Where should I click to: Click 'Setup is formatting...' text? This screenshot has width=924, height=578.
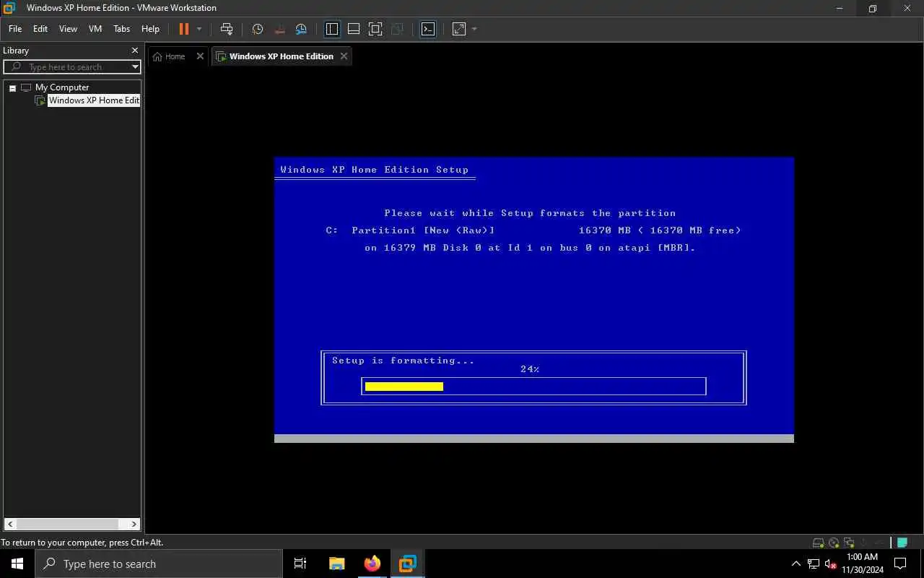tap(403, 361)
